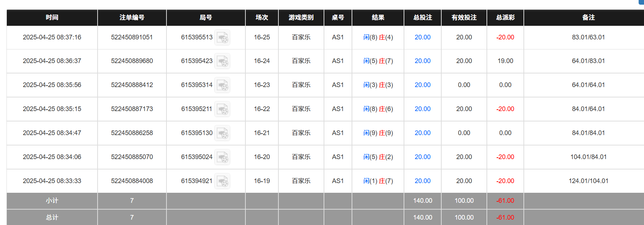Click the 时间 column header
The height and width of the screenshot is (225, 644).
coord(52,17)
